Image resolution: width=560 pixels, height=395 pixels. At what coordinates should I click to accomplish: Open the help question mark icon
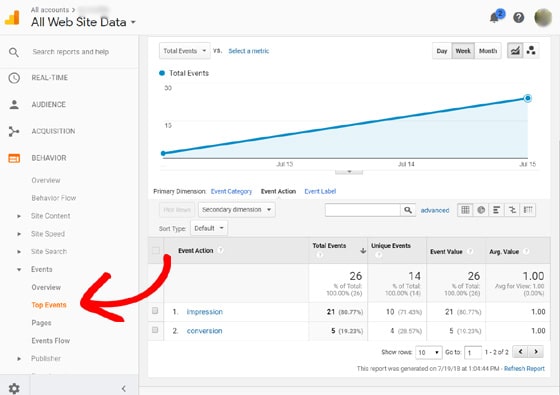(518, 17)
